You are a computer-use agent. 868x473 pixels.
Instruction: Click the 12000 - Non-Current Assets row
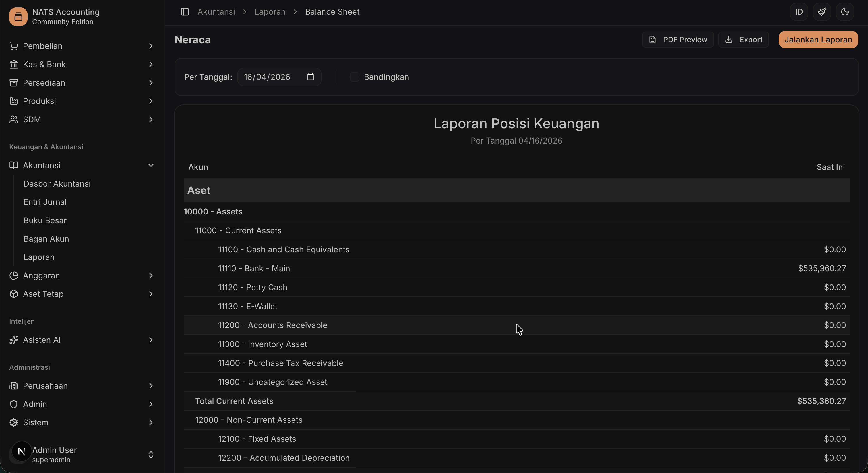point(516,420)
